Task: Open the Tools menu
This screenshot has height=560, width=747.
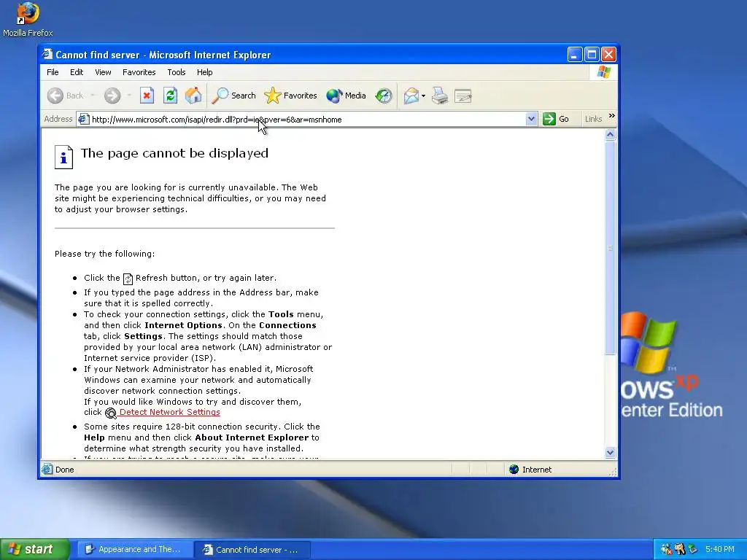Action: coord(177,72)
